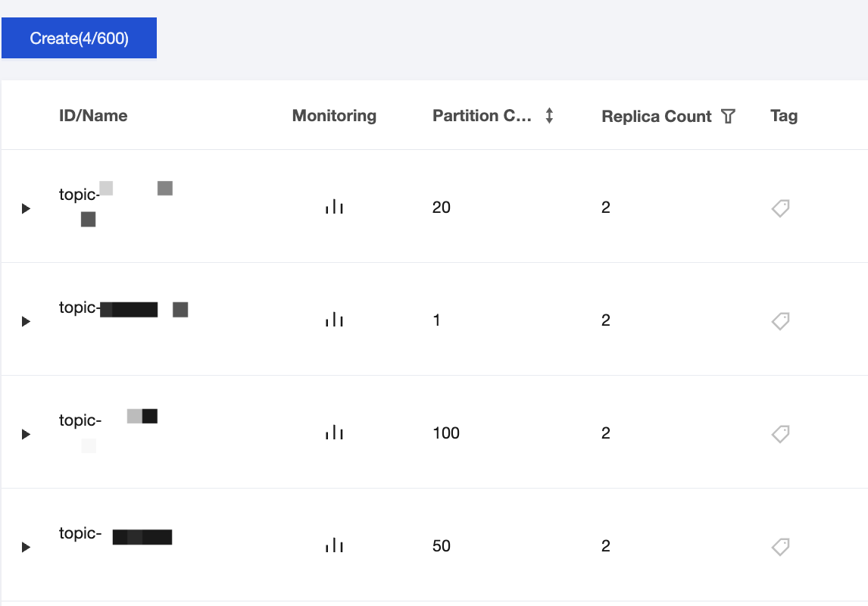Open monitoring chart for the 100-partition topic
The width and height of the screenshot is (868, 606).
(334, 433)
